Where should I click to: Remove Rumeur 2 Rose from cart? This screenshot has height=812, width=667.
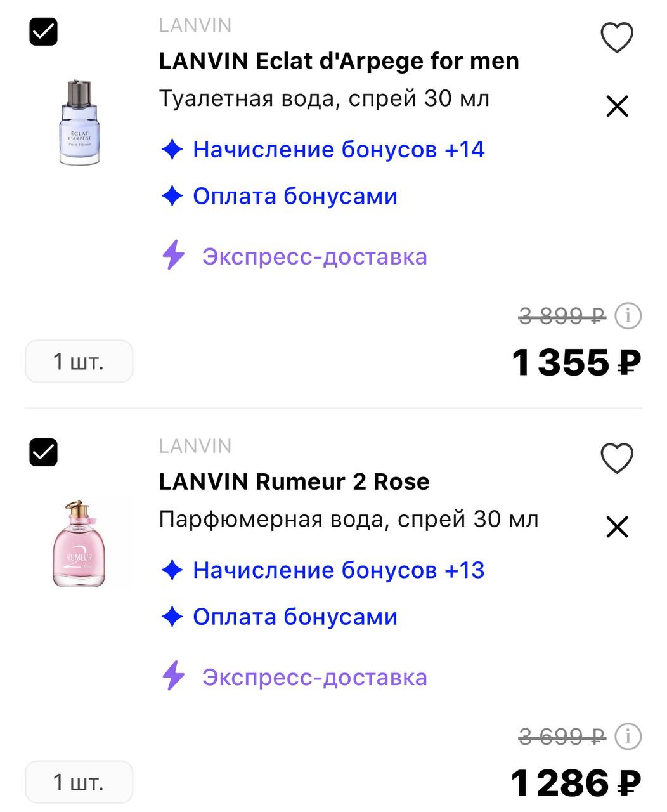[x=617, y=527]
